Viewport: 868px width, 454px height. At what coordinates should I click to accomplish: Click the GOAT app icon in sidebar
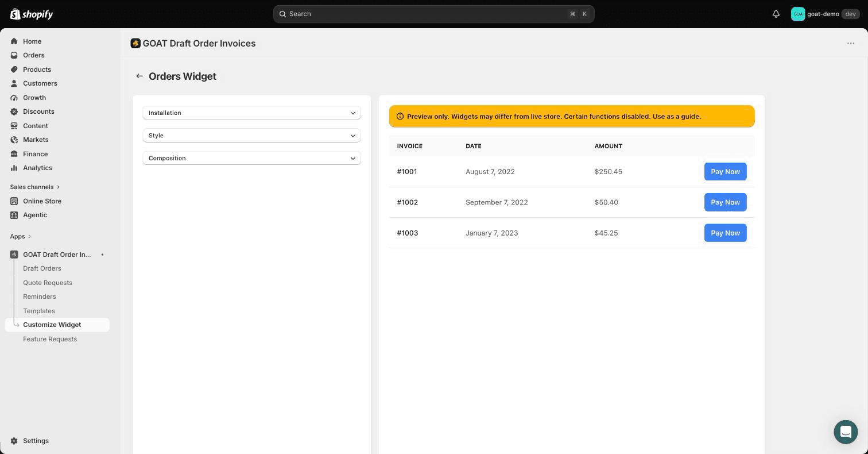(x=14, y=255)
